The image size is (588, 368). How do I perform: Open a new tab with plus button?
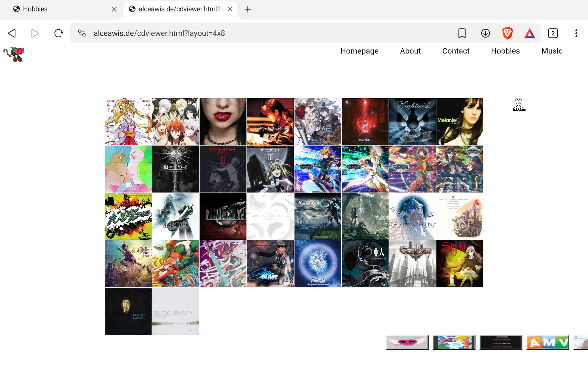[248, 9]
